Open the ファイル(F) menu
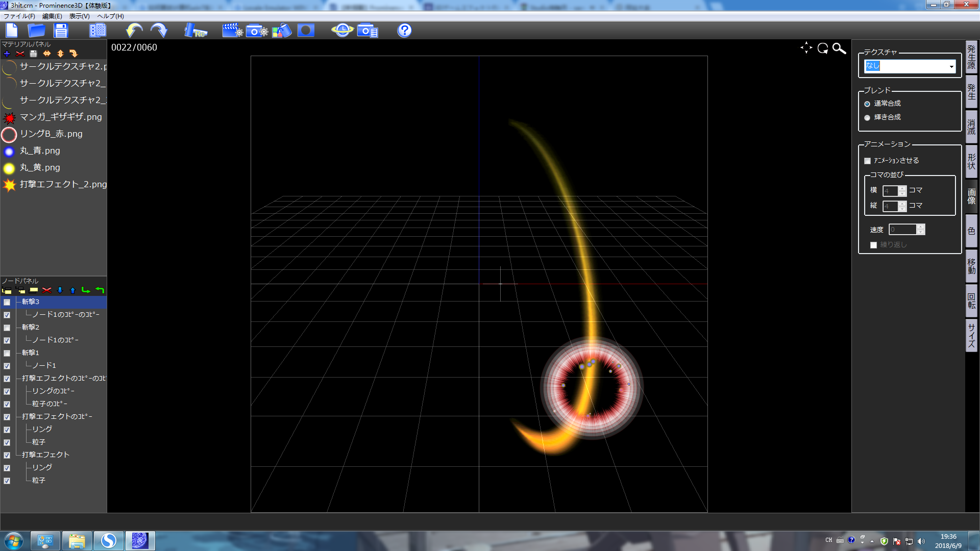This screenshot has height=551, width=980. 19,16
